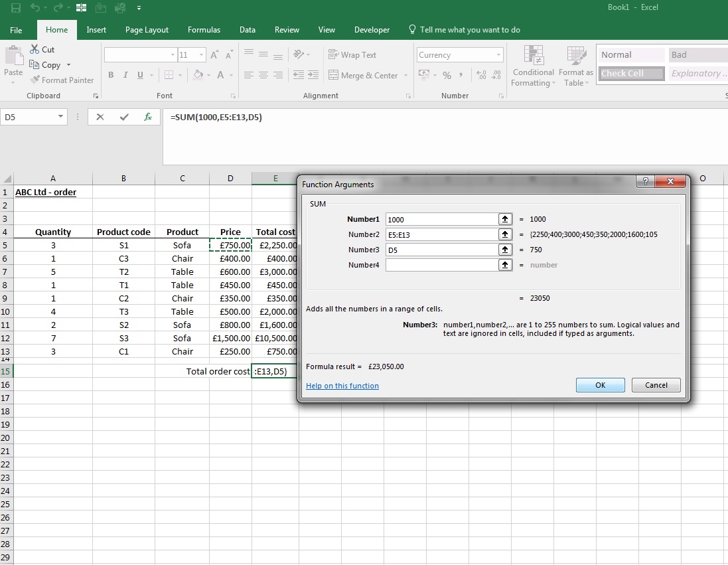The height and width of the screenshot is (565, 728).
Task: Toggle Italic formatting
Action: [125, 75]
